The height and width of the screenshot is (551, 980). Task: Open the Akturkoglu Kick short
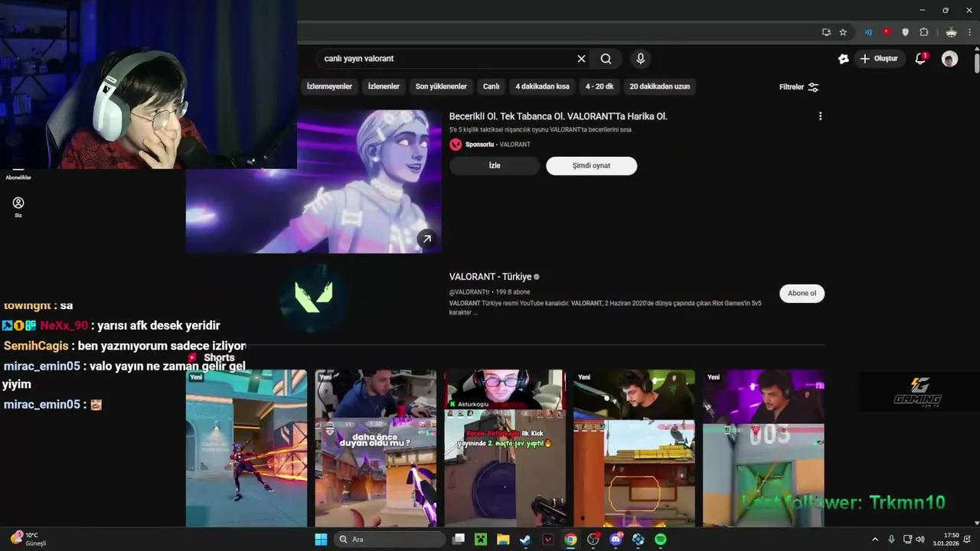coord(505,448)
